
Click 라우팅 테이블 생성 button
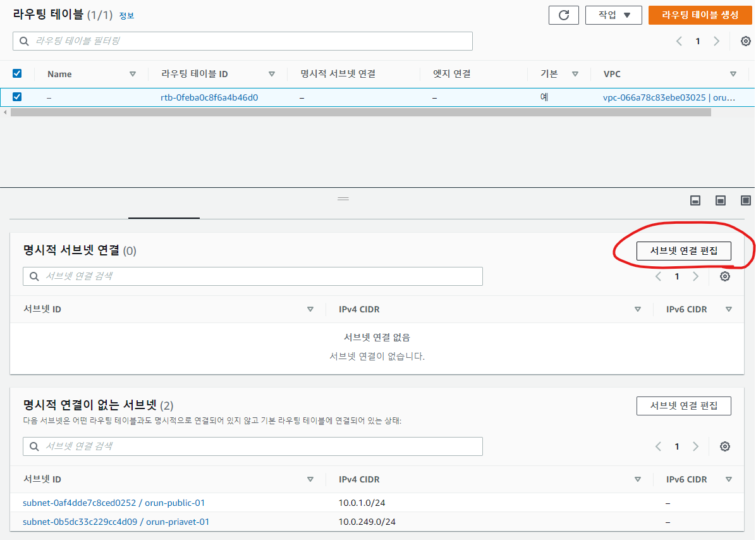700,15
